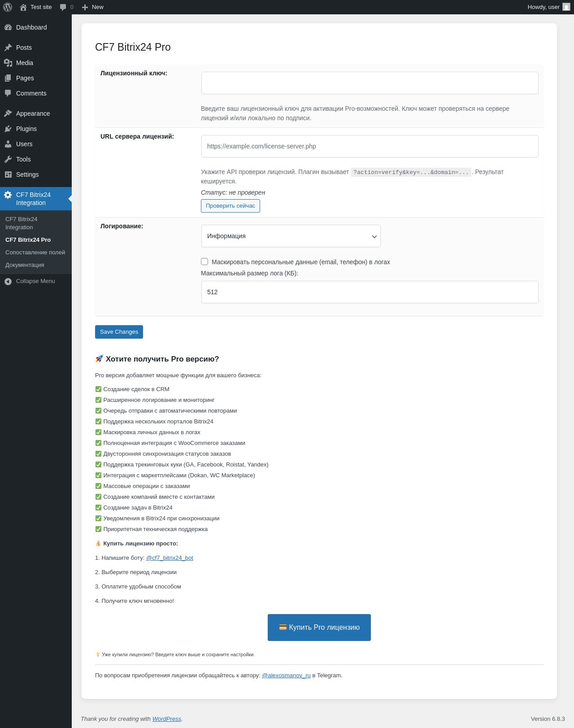
Task: Open the Howdy, user account menu
Action: tap(548, 7)
